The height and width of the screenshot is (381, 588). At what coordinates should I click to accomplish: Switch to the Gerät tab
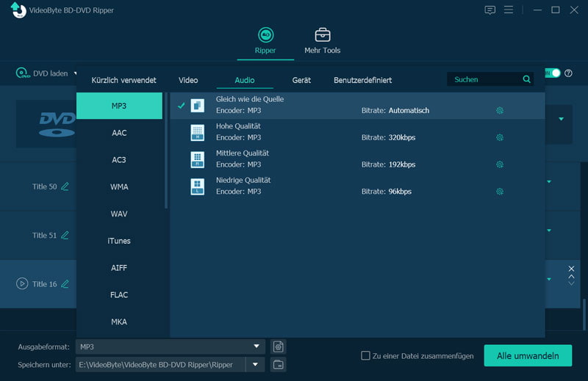301,80
